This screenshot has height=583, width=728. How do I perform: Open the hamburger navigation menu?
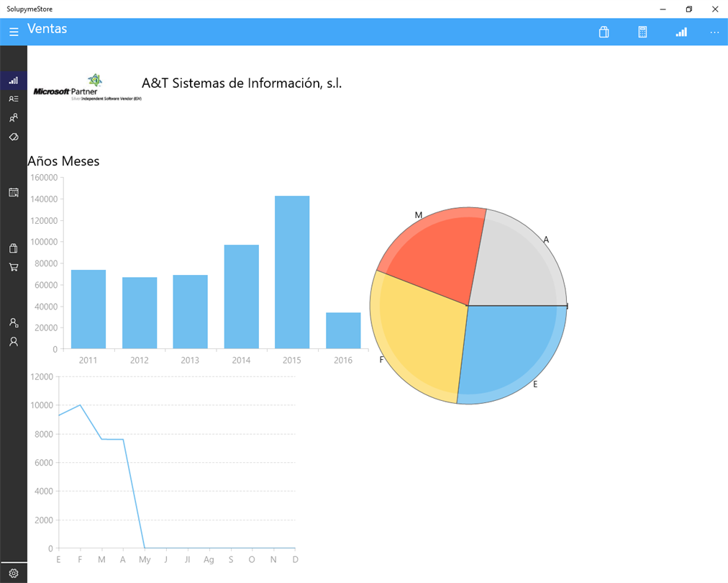[x=14, y=32]
